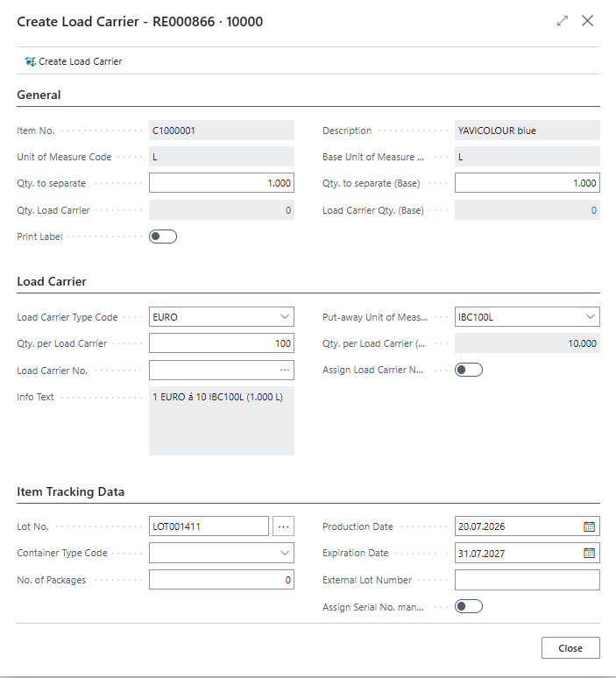Click the Close button
The height and width of the screenshot is (678, 616).
570,647
